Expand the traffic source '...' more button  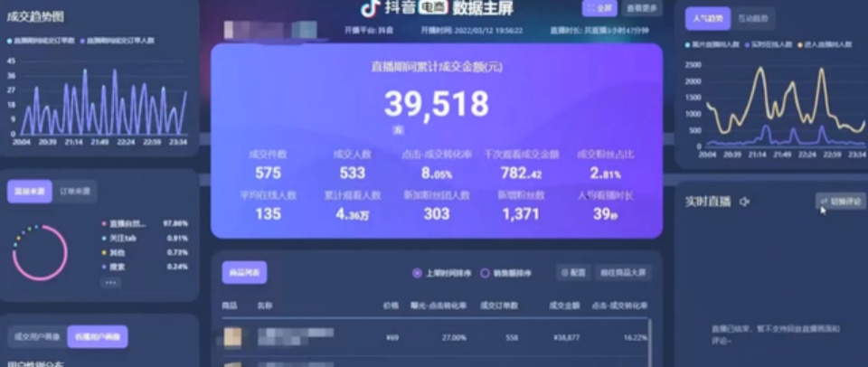[x=110, y=282]
